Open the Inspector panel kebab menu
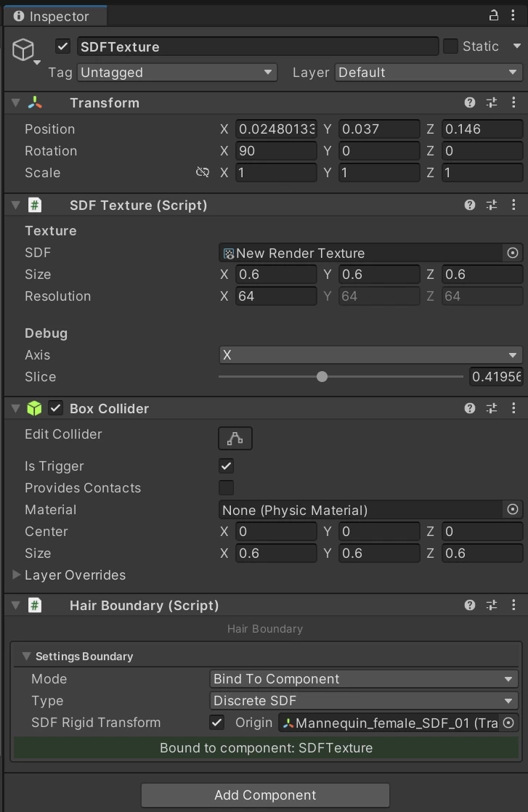Screen dimensions: 528x812 click(513, 15)
